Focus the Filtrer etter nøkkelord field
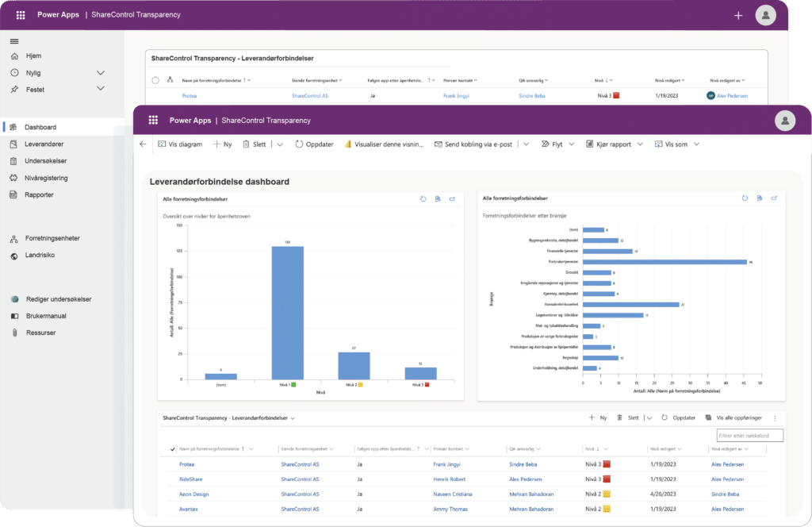Screen dimensions: 812x527 750,436
